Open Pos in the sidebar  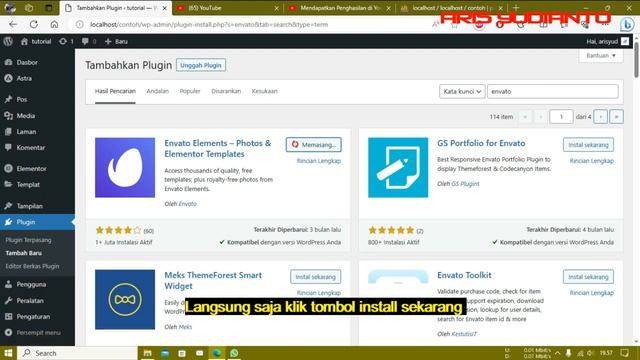coord(22,99)
